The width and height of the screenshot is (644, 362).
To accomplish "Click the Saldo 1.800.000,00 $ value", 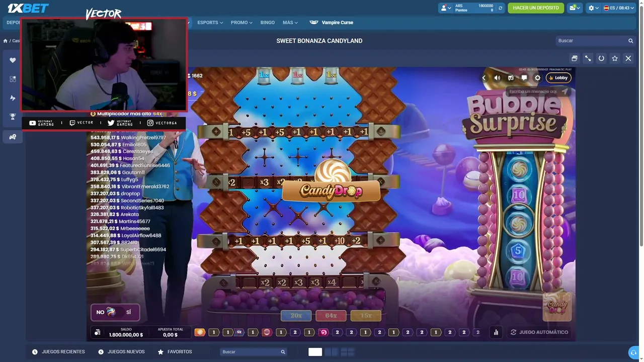I will [126, 335].
